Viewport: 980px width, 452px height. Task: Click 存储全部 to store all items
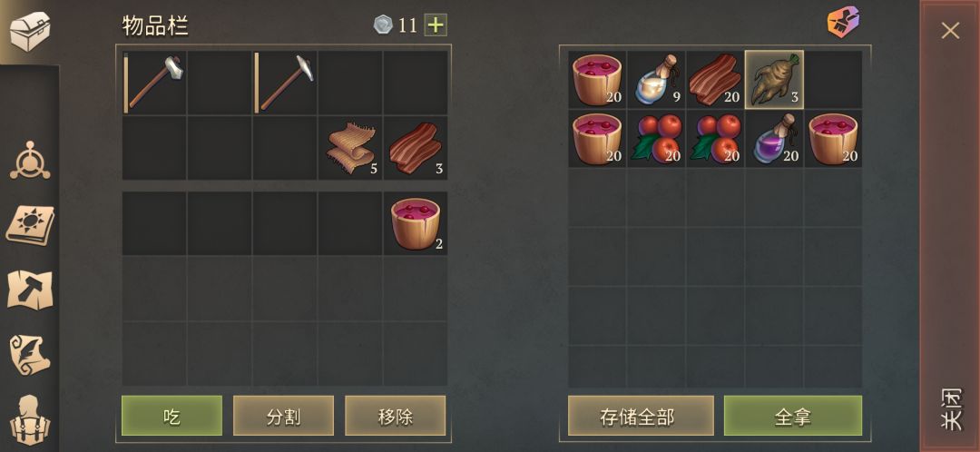(641, 416)
